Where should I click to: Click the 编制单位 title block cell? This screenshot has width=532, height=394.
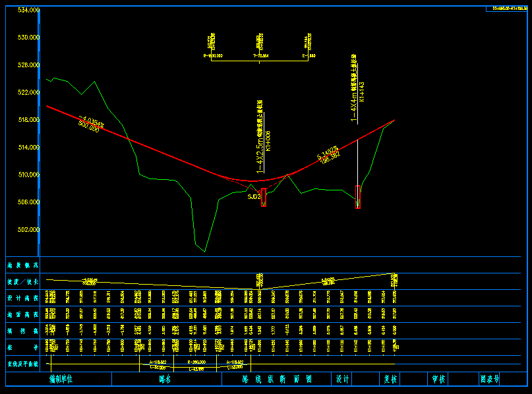point(61,380)
